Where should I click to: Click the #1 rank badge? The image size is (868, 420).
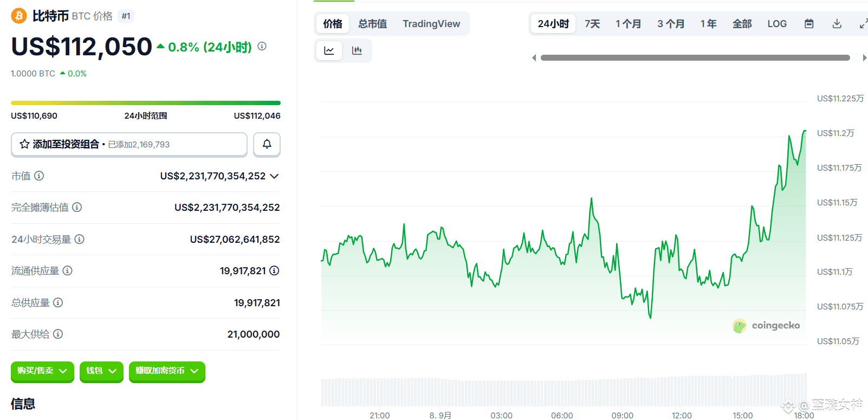(126, 16)
